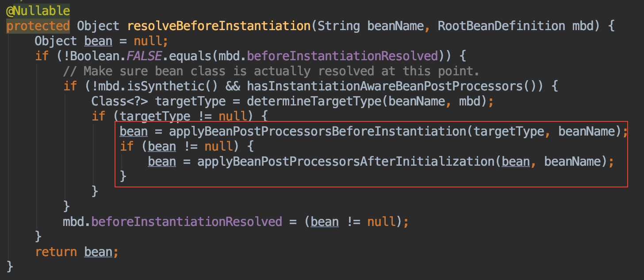Image resolution: width=644 pixels, height=280 pixels.
Task: Click the String type in the signature
Action: [338, 26]
